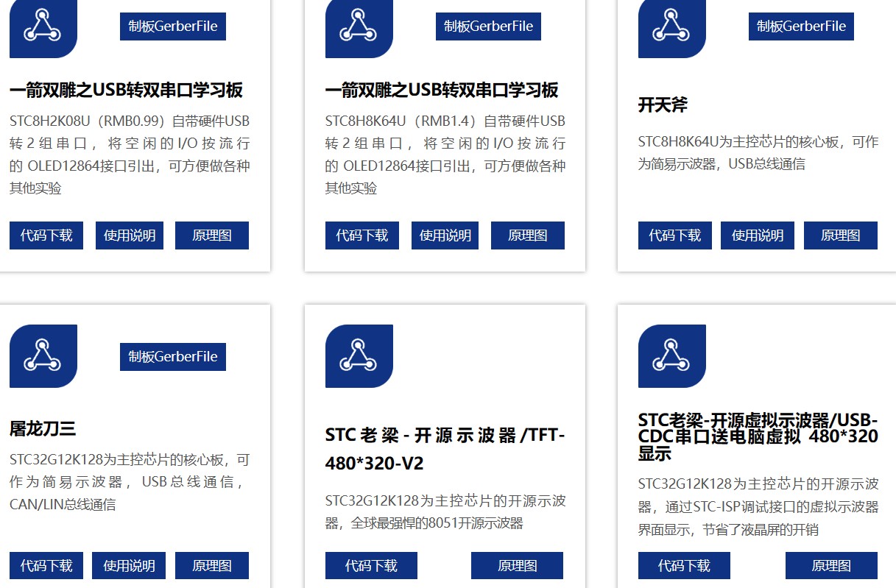
Task: Click description mentioning STC-ISP调试接口的虚拟示波器
Action: [758, 507]
